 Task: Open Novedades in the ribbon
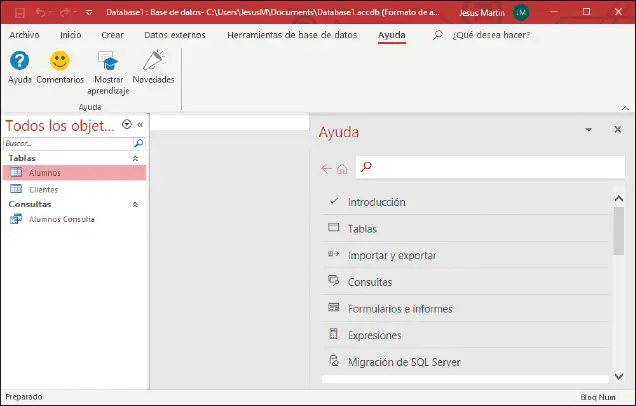pyautogui.click(x=153, y=62)
